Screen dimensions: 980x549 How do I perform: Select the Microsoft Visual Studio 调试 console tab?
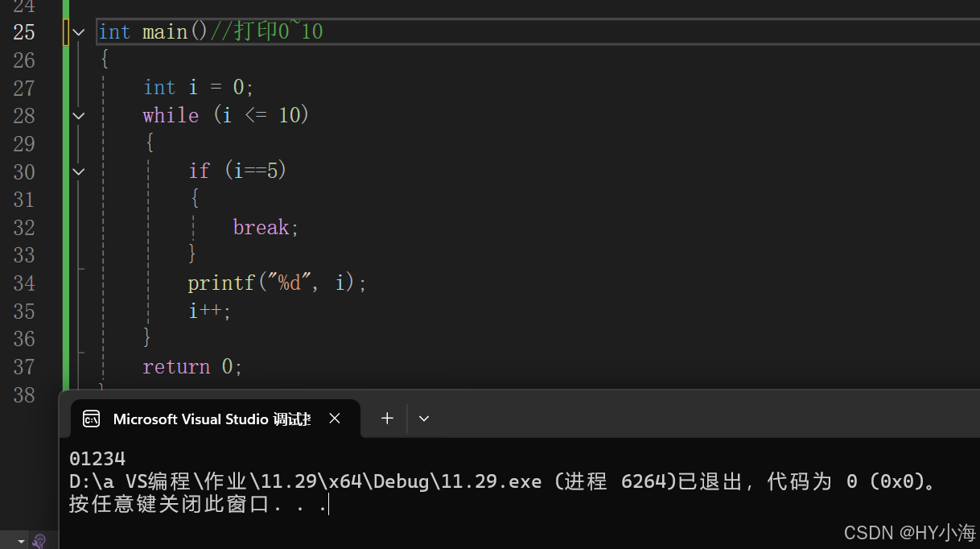pyautogui.click(x=211, y=419)
